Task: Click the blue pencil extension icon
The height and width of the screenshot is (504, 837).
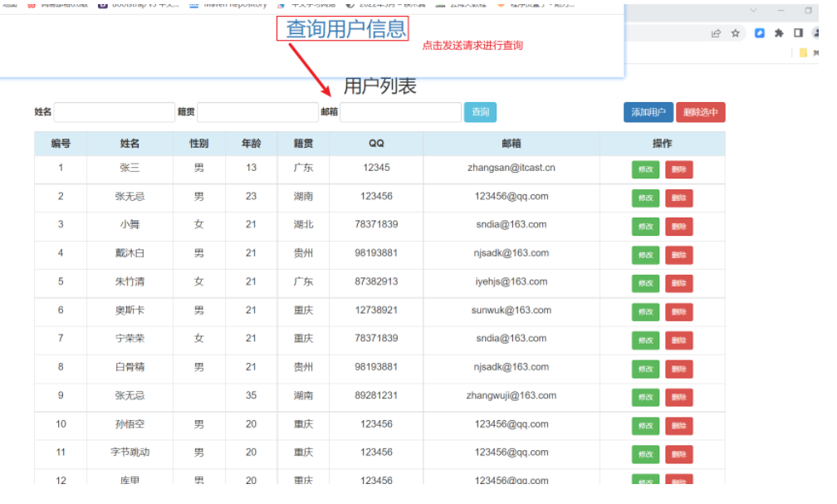Action: point(759,33)
